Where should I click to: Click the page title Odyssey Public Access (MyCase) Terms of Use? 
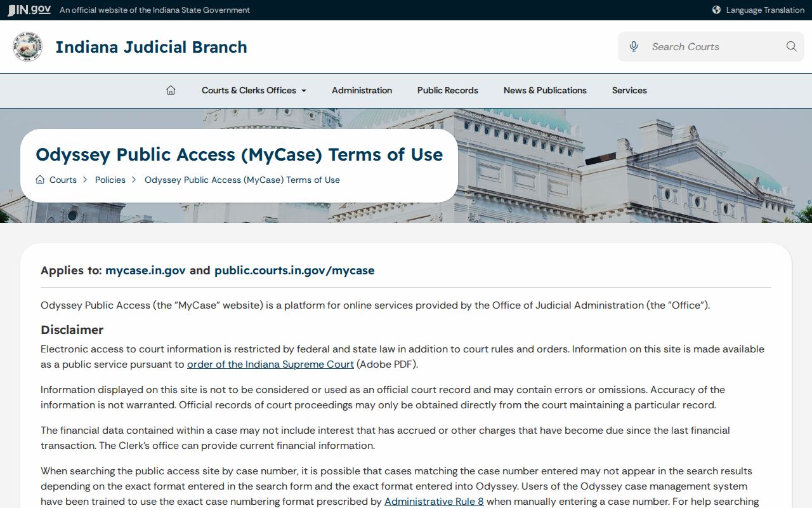(x=239, y=154)
